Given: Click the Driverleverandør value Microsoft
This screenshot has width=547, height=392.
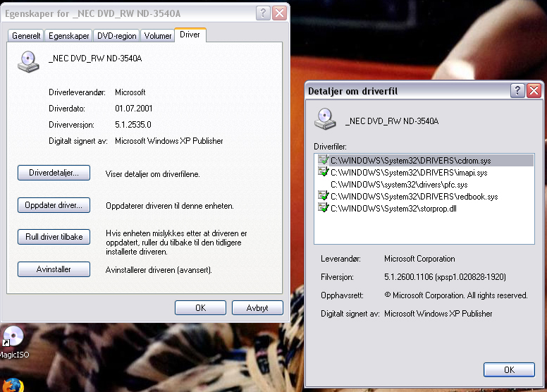Looking at the screenshot, I should click(x=130, y=92).
